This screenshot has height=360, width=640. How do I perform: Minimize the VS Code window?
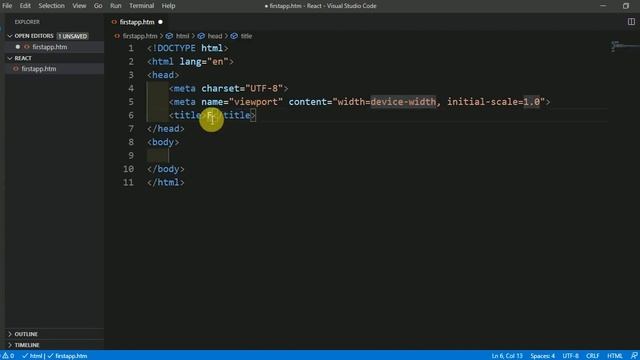click(603, 6)
